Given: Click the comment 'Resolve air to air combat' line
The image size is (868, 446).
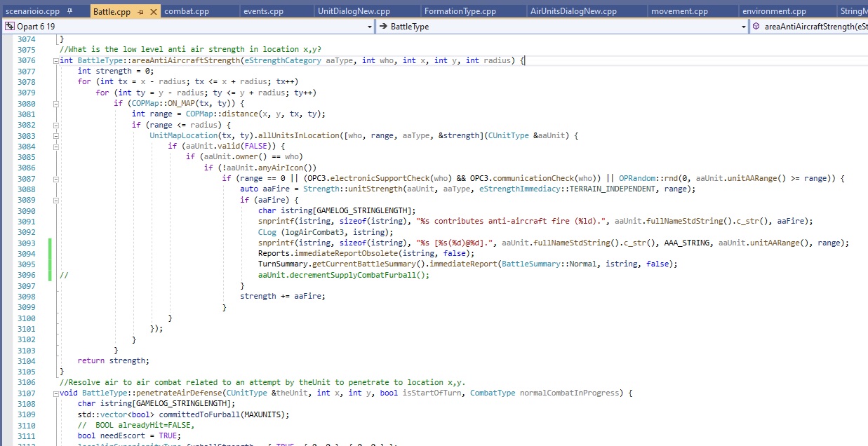Looking at the screenshot, I should pos(262,382).
